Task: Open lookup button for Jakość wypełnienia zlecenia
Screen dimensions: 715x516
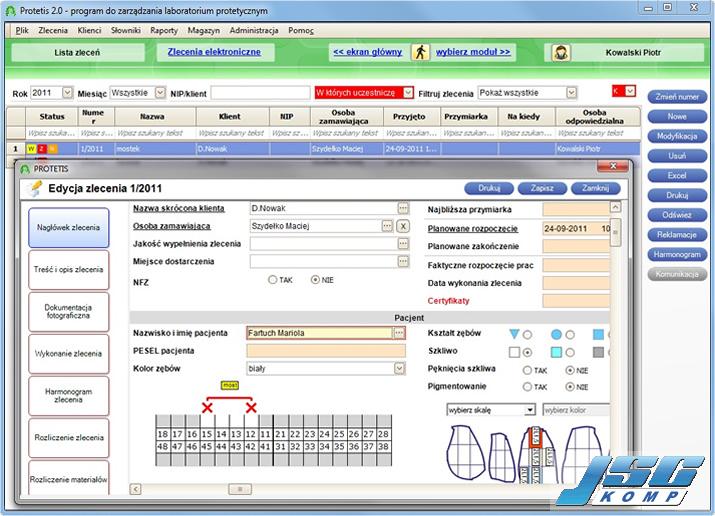Action: point(403,244)
